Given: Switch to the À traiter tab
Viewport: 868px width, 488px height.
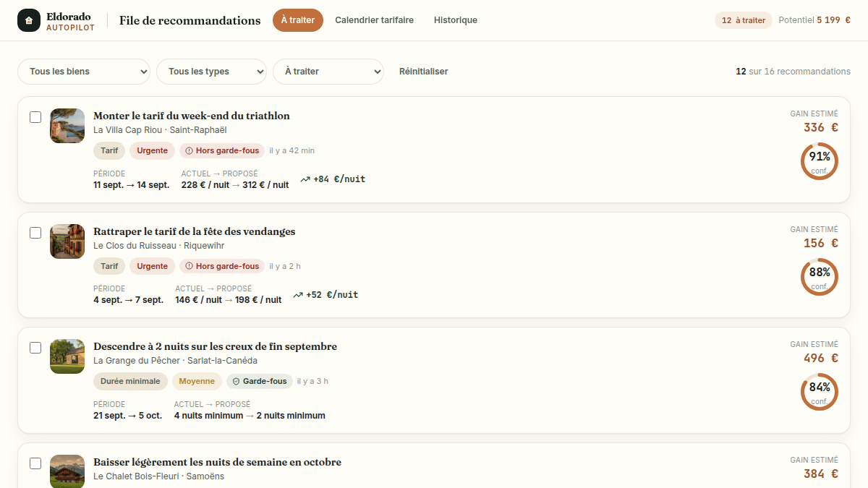Looking at the screenshot, I should pyautogui.click(x=298, y=20).
